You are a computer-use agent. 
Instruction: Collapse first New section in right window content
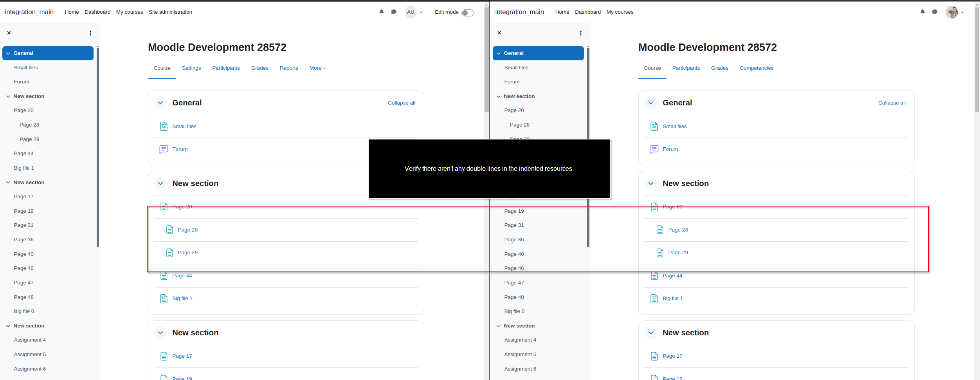[x=651, y=183]
